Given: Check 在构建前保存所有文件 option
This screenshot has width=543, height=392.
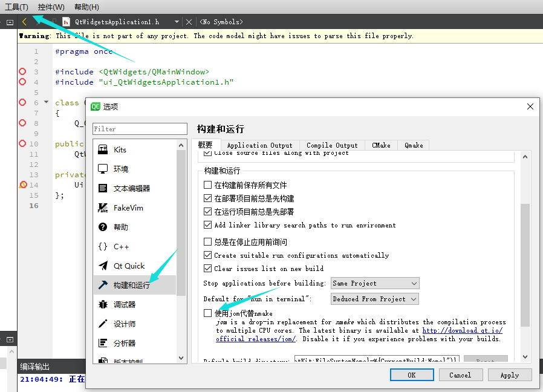Looking at the screenshot, I should pyautogui.click(x=207, y=185).
